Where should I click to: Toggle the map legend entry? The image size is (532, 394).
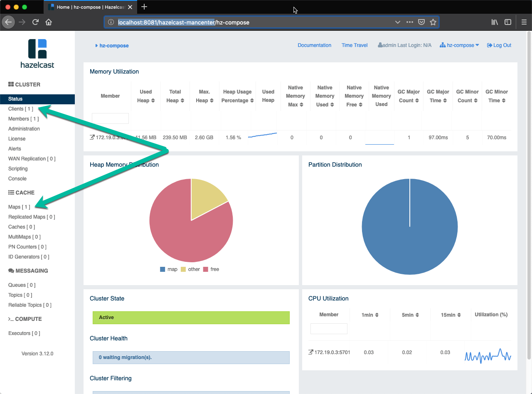click(x=169, y=269)
